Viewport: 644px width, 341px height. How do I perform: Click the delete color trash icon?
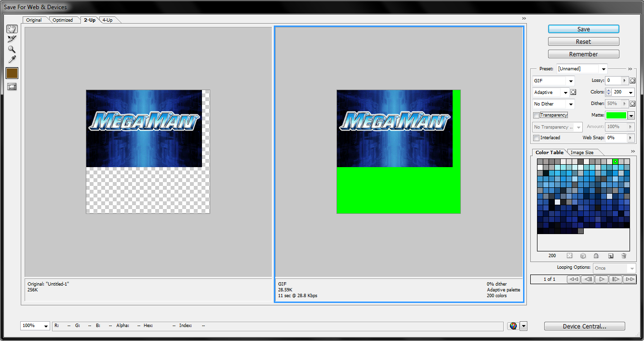[624, 256]
